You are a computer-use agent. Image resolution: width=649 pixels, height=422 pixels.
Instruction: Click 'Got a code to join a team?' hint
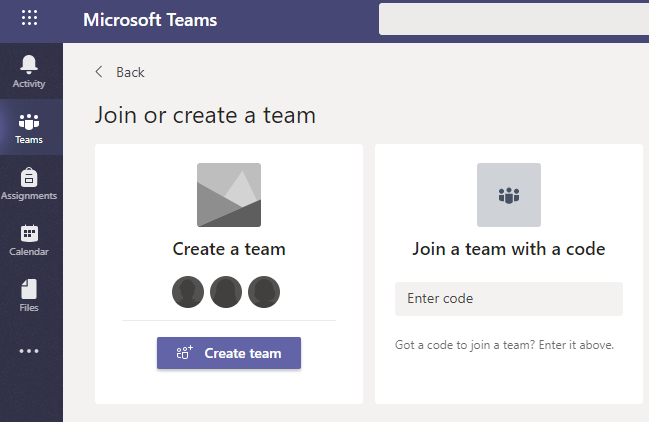point(504,345)
